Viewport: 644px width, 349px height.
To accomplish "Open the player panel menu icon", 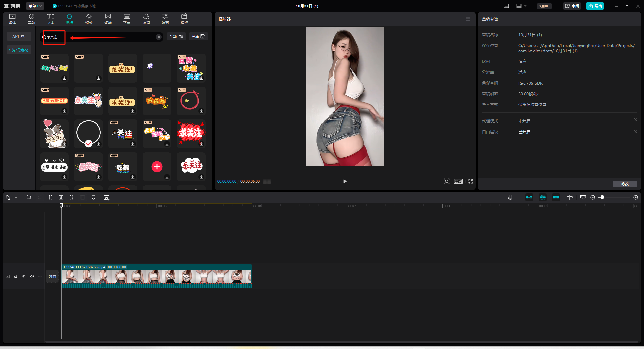I will 468,19.
